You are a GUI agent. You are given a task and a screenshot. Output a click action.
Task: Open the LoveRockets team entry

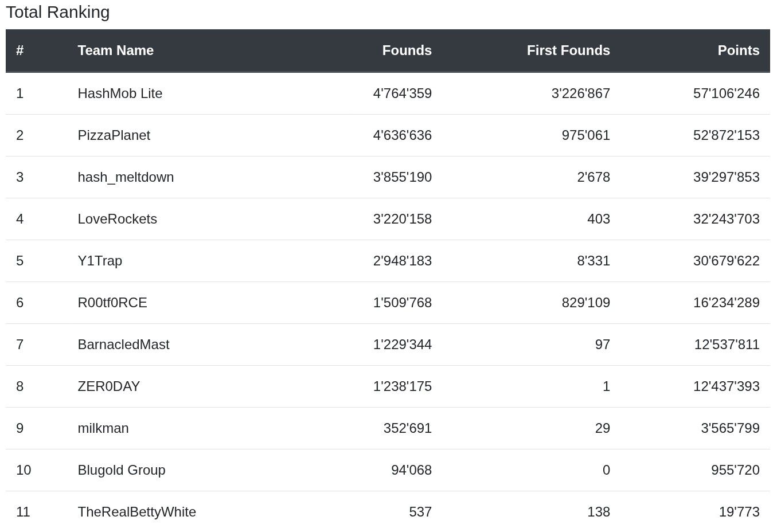pyautogui.click(x=117, y=219)
